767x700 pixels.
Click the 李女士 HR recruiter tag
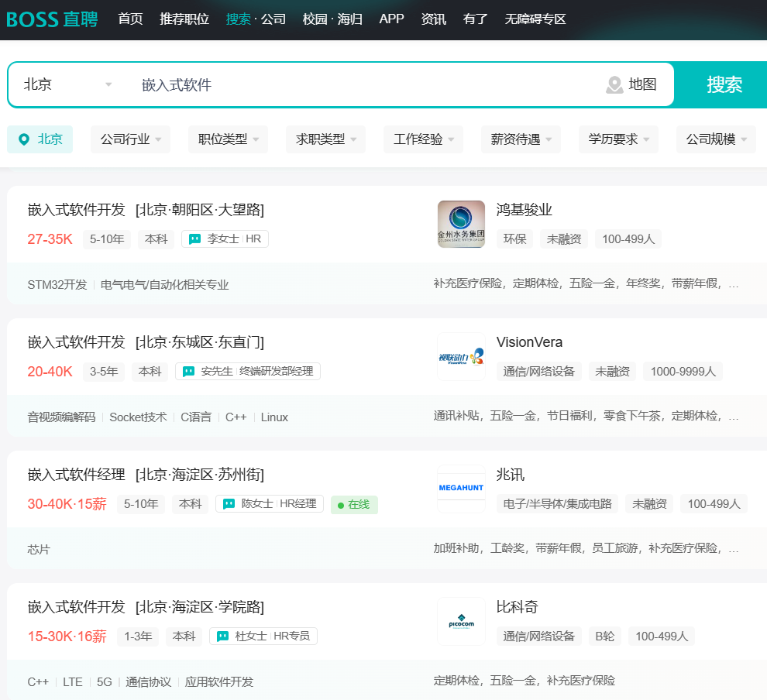(225, 239)
